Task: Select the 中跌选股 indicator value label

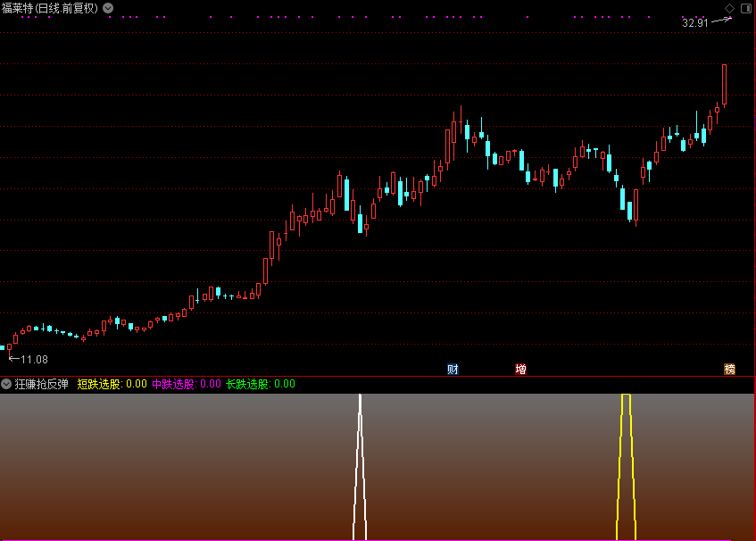Action: click(187, 384)
